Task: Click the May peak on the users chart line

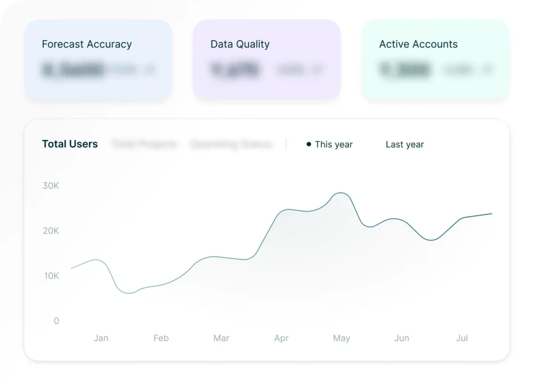Action: (x=341, y=194)
